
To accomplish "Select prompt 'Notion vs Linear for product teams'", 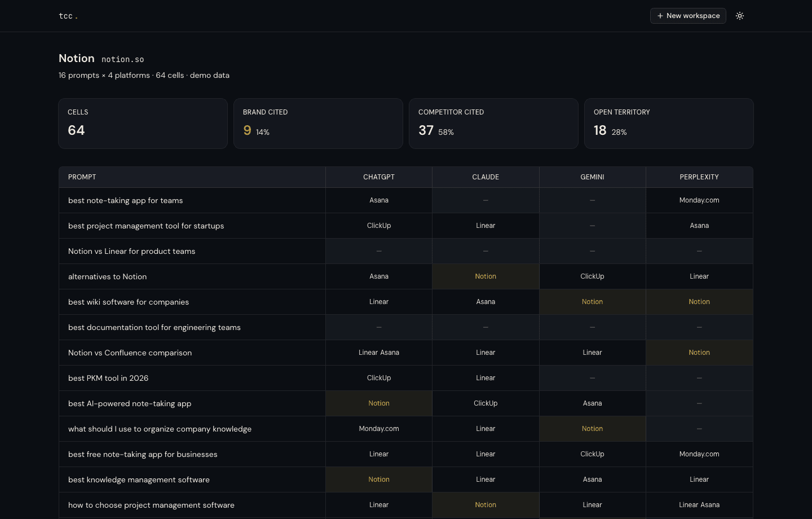I will coord(192,251).
